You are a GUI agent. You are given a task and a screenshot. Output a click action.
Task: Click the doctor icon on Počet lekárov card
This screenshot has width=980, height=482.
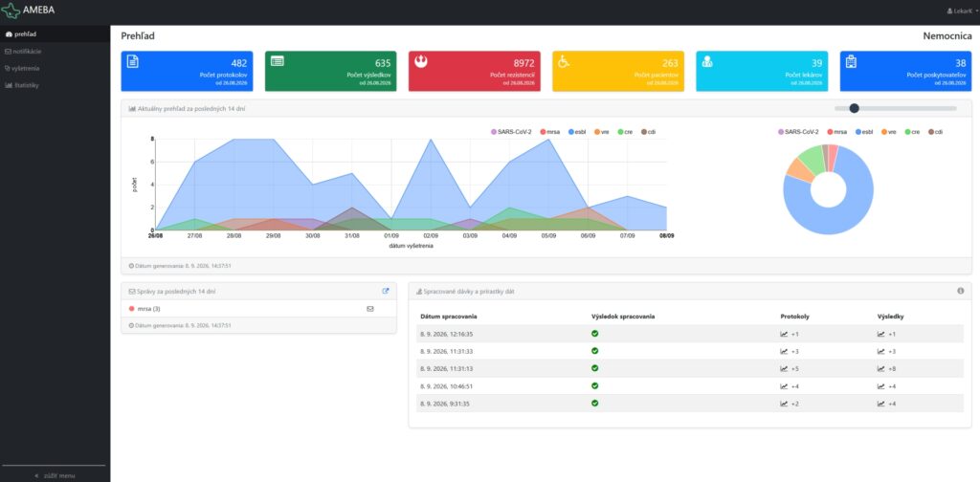coord(707,61)
